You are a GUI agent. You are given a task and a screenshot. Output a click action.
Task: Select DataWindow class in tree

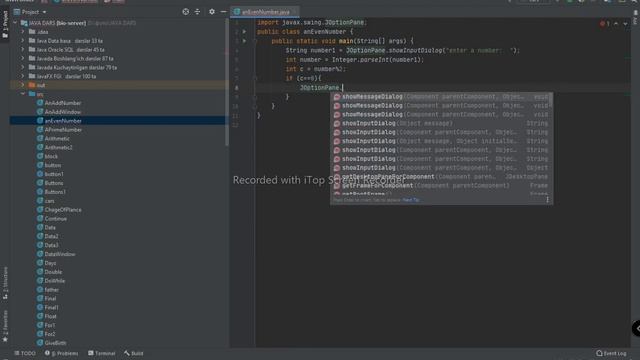click(x=60, y=254)
